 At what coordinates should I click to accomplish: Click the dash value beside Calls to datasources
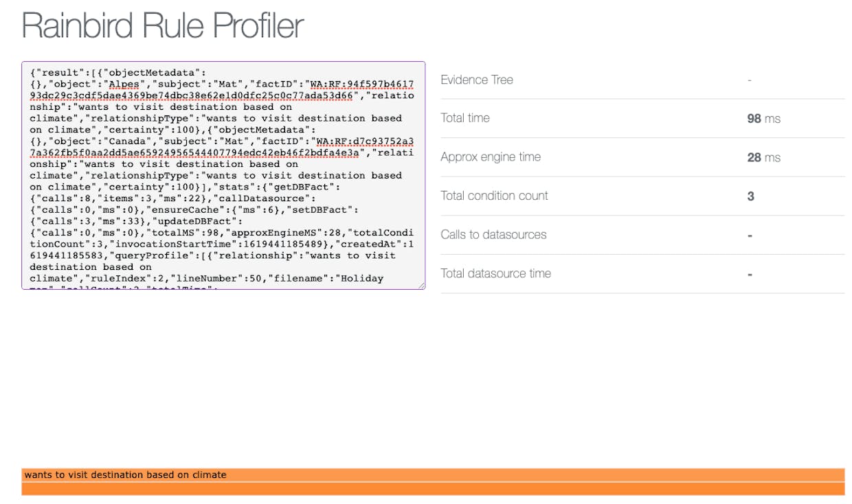(750, 236)
